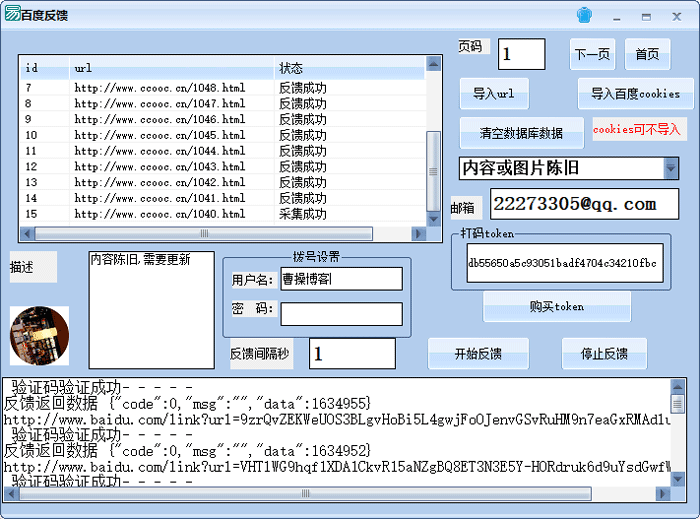Viewport: 700px width, 519px height.
Task: Select row with url ccooc.cn/1041.html
Action: click(x=223, y=198)
